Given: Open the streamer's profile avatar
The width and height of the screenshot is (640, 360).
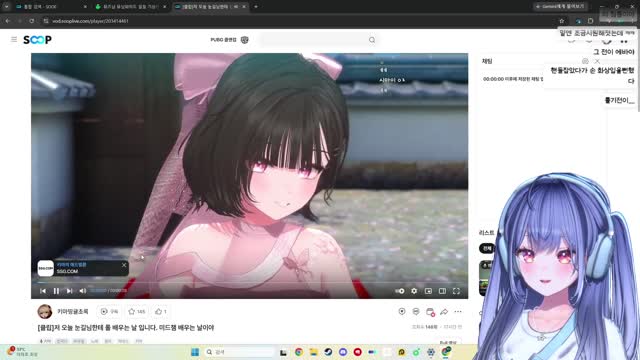Looking at the screenshot, I should (x=45, y=311).
